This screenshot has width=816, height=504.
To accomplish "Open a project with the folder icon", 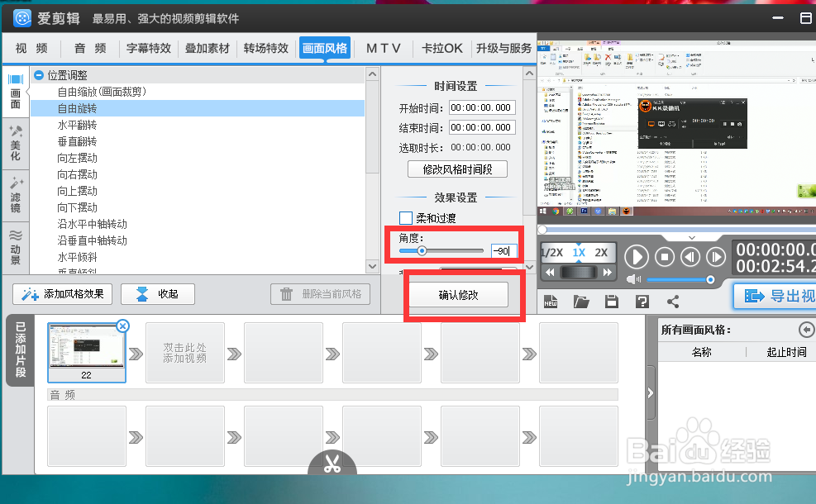I will (x=581, y=302).
